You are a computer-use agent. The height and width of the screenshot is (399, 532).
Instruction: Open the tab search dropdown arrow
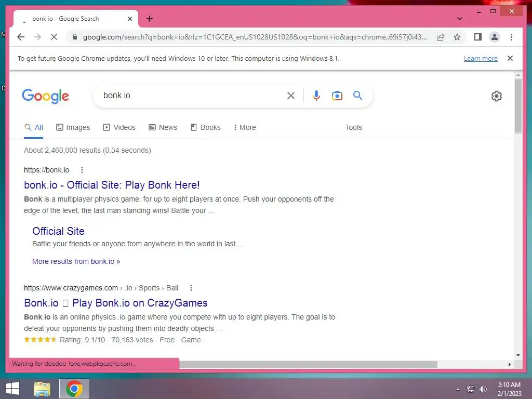pos(460,19)
